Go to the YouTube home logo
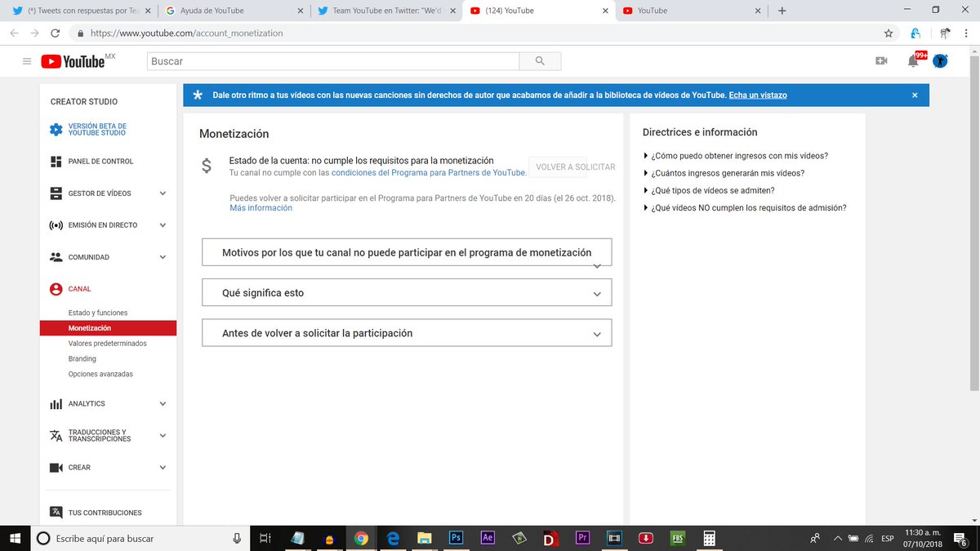This screenshot has width=980, height=551. click(x=73, y=61)
